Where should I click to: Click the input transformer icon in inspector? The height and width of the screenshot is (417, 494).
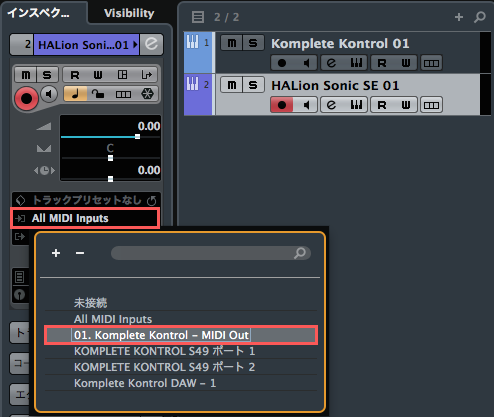pos(147,75)
